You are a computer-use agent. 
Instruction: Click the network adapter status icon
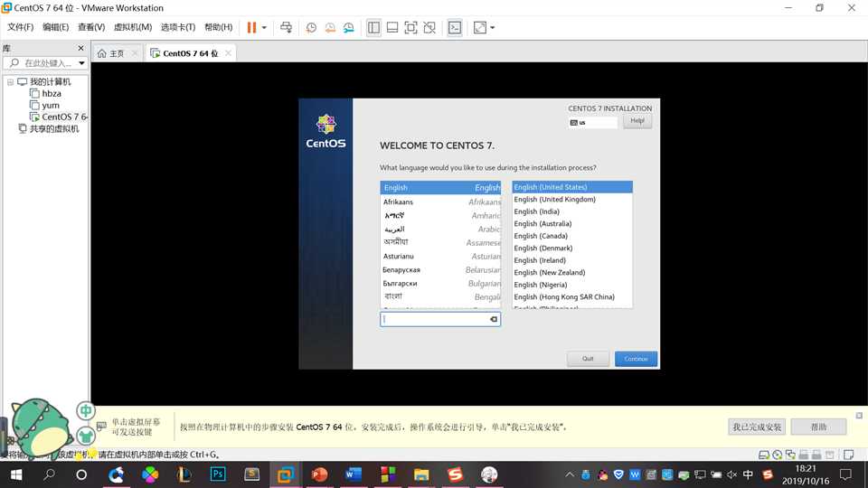(790, 455)
